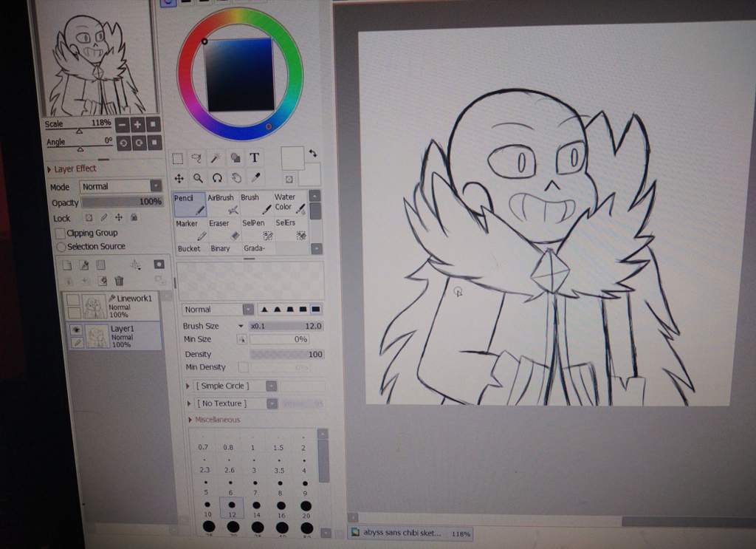This screenshot has width=756, height=549.
Task: Select the Magic Wand tool
Action: (216, 157)
